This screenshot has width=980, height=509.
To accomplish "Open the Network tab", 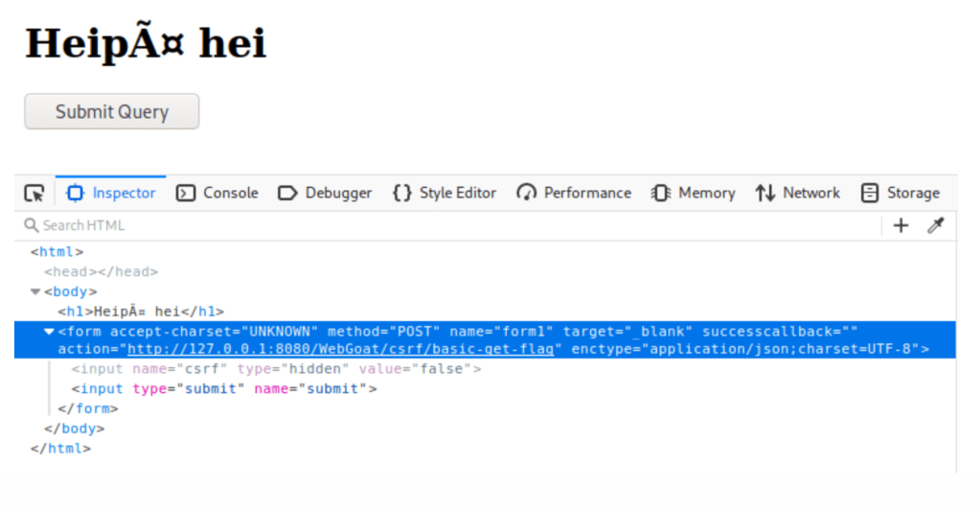I will point(810,194).
